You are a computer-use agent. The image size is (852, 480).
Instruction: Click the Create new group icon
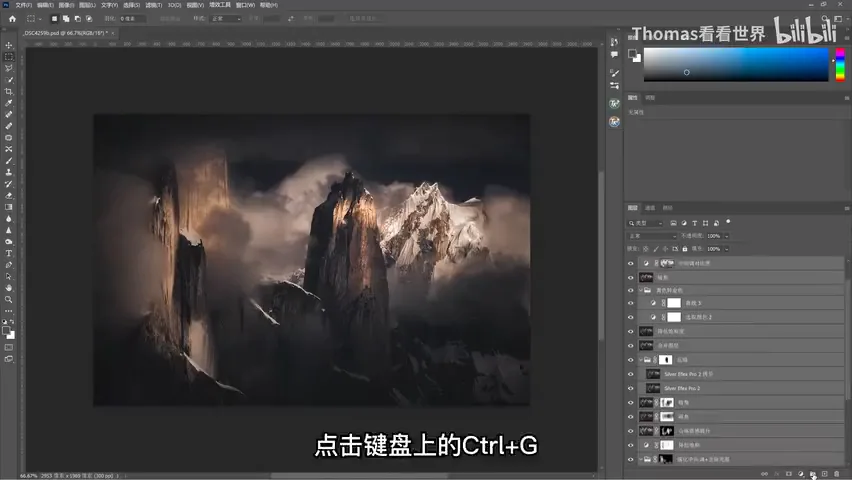coord(813,474)
